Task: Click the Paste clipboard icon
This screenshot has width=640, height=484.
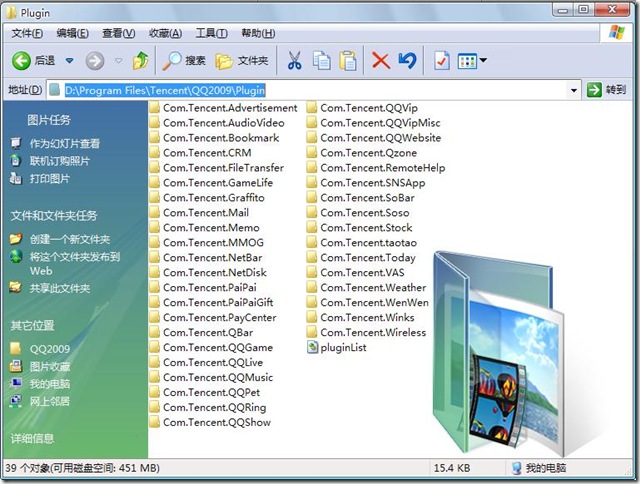Action: point(348,61)
